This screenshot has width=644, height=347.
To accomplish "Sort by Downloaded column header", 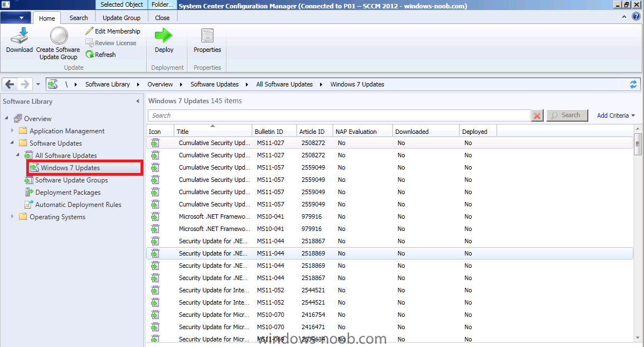I will pos(426,132).
